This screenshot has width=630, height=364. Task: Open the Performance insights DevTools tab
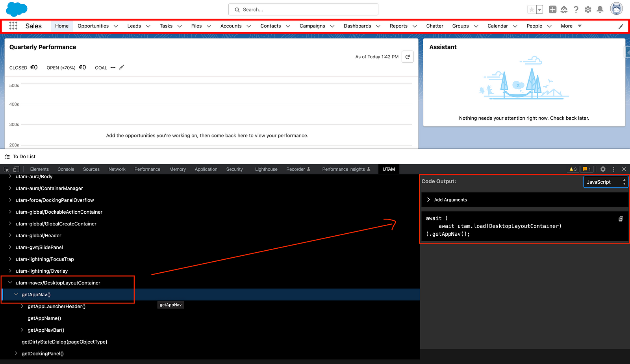coord(346,169)
